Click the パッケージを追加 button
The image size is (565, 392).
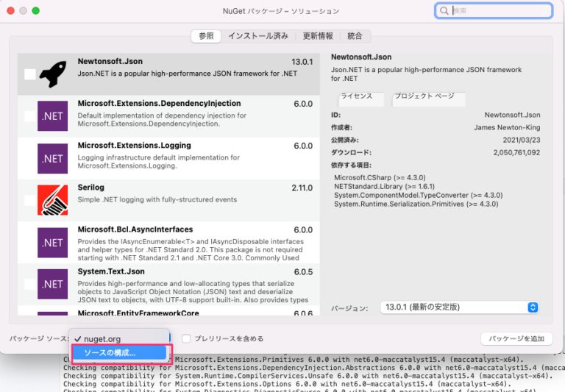point(516,338)
